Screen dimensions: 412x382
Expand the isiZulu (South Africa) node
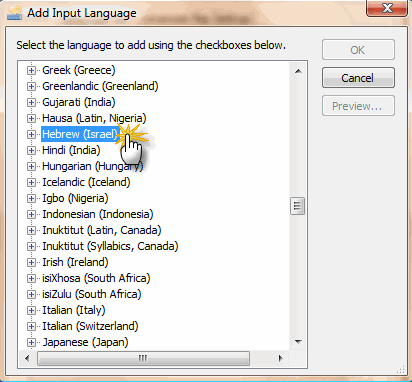[x=31, y=294]
